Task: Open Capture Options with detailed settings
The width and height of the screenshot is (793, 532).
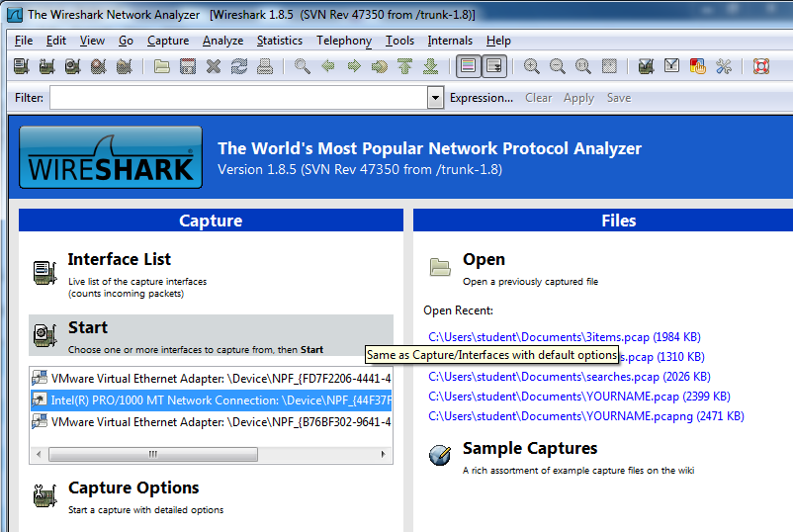Action: (x=133, y=488)
